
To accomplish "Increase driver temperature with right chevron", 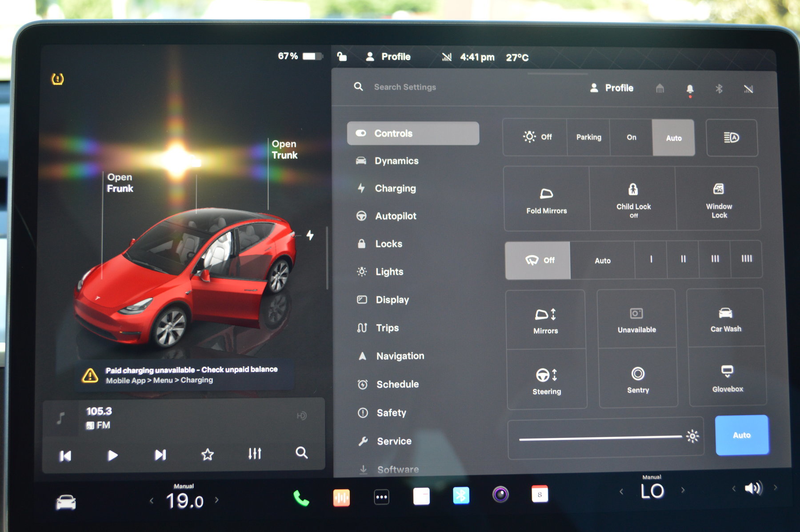I will click(x=217, y=500).
